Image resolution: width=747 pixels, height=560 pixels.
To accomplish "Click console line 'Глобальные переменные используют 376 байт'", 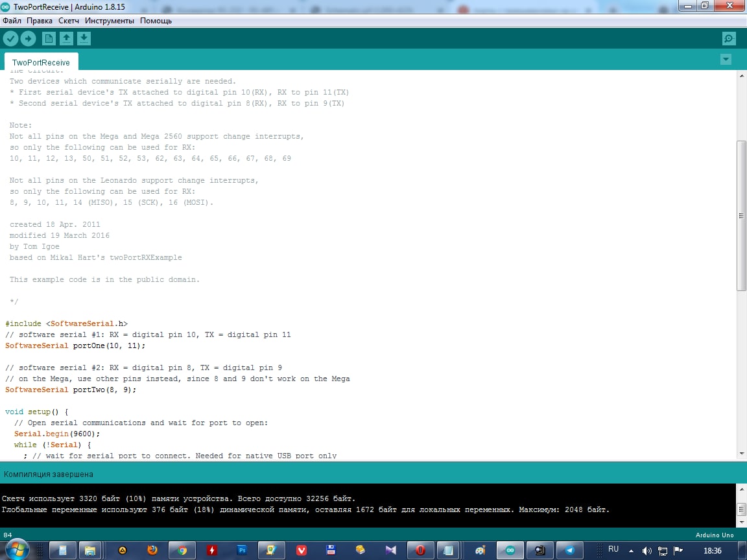I will pos(305,509).
